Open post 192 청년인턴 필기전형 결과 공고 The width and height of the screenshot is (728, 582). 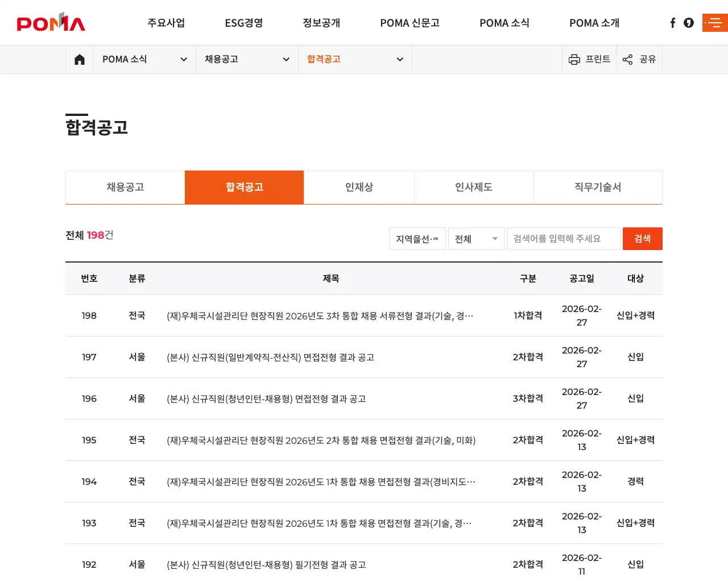[266, 564]
